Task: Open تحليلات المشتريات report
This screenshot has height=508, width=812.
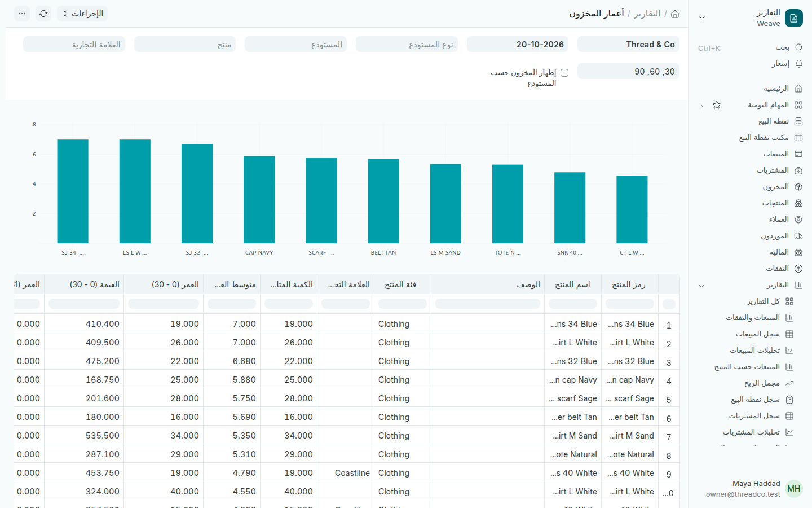Action: pyautogui.click(x=758, y=432)
